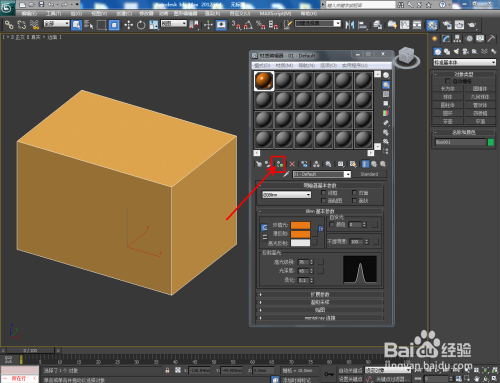Screen dimensions: 500x383
Task: Select the Bind to Space Warp tool
Action: pyautogui.click(x=34, y=25)
